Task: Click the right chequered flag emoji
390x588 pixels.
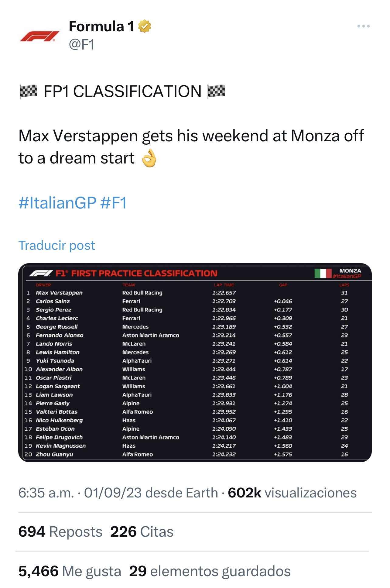Action: click(216, 91)
